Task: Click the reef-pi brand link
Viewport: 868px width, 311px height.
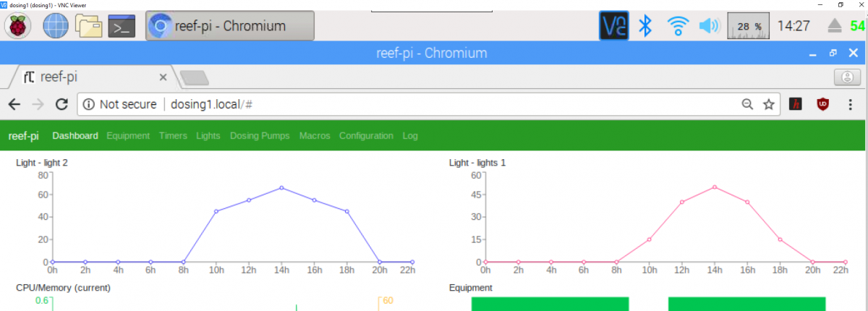Action: 24,136
